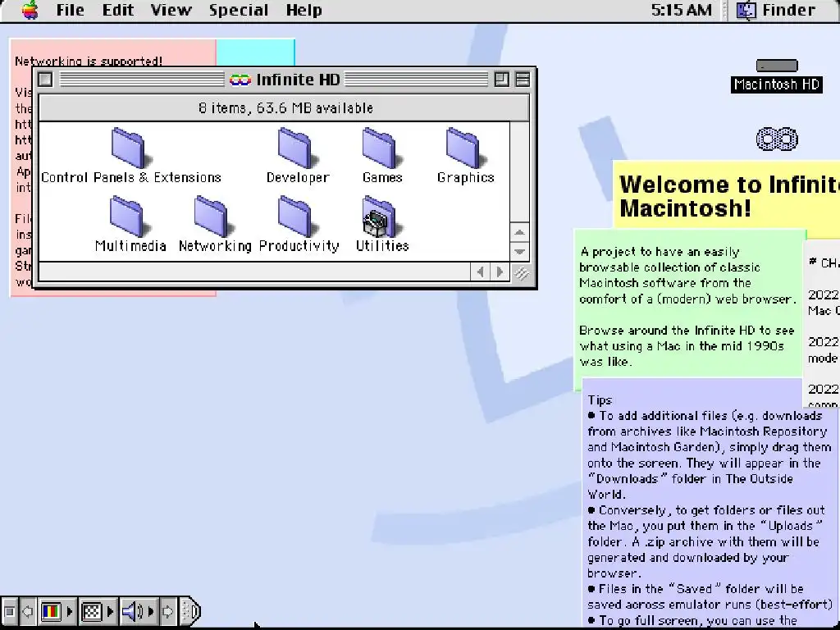Collapse the Control Strip using its end tab
The image size is (840, 630).
[x=190, y=611]
